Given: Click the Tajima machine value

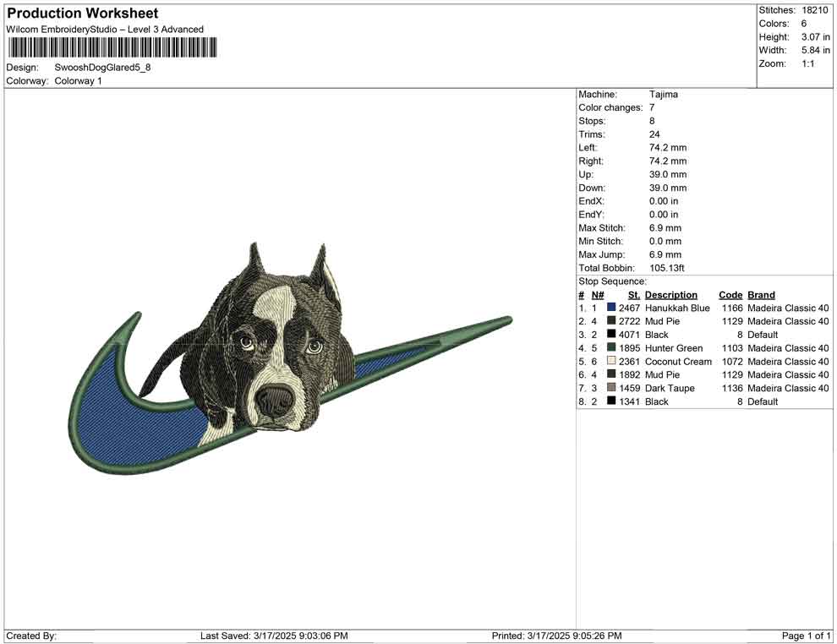Looking at the screenshot, I should pos(663,95).
